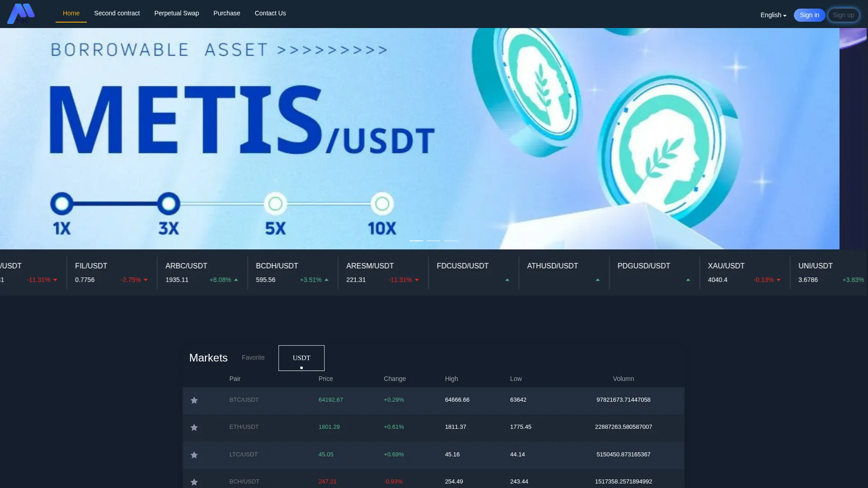Open the FDCUSD/USDT ticker card
868x488 pixels.
(473, 272)
